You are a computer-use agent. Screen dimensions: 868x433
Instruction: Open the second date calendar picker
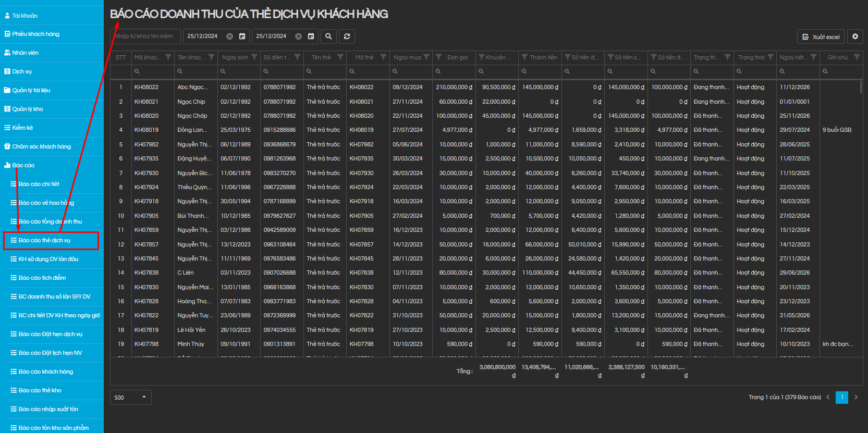pyautogui.click(x=311, y=36)
